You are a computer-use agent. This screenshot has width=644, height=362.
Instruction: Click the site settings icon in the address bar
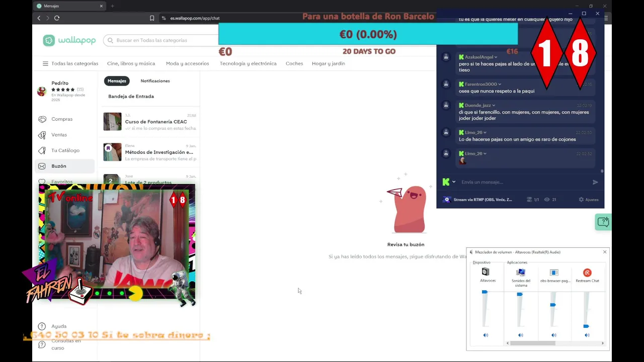point(164,18)
